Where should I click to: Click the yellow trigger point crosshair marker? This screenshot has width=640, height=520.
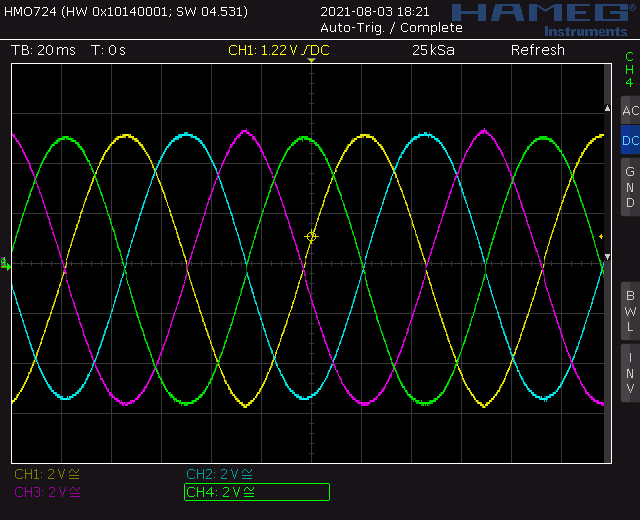[311, 237]
